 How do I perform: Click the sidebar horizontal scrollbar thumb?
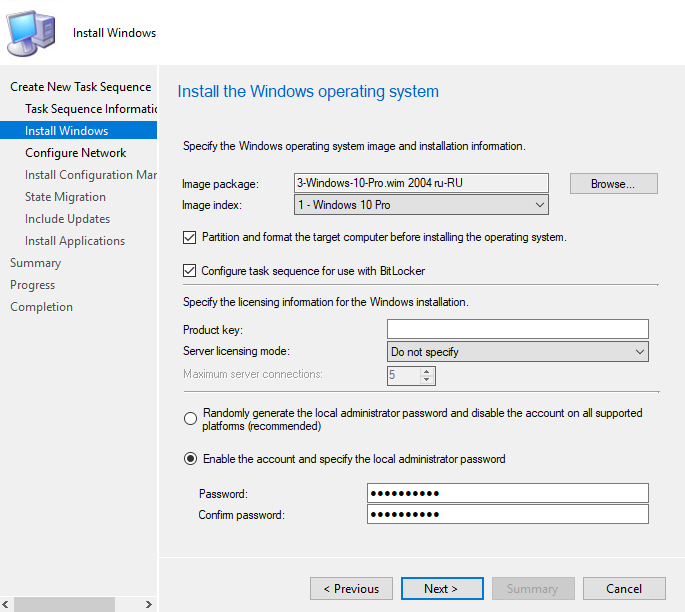coord(64,605)
